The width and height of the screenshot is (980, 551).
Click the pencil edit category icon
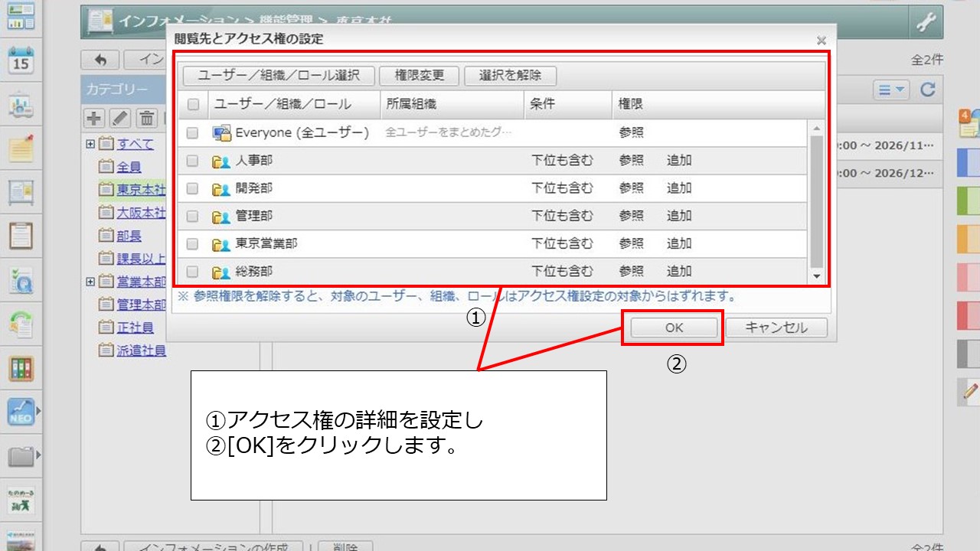coord(121,118)
